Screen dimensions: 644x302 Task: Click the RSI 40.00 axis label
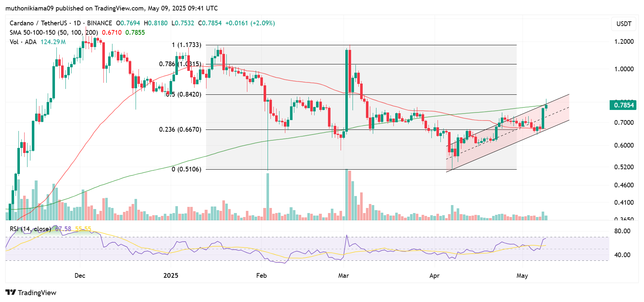click(x=622, y=255)
